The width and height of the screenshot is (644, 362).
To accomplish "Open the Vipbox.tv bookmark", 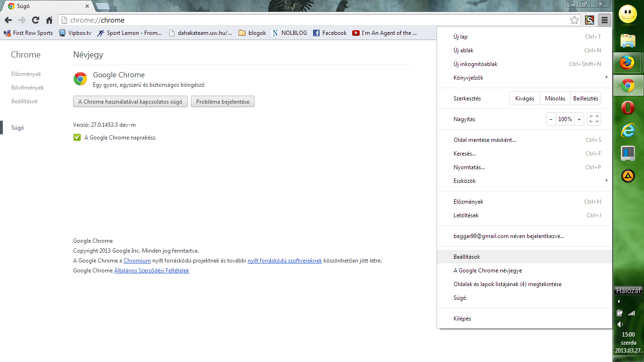I will coord(75,33).
